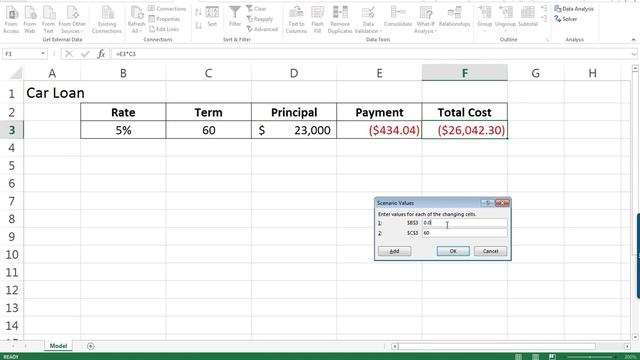
Task: Launch Text to Columns wizard
Action: [x=296, y=20]
